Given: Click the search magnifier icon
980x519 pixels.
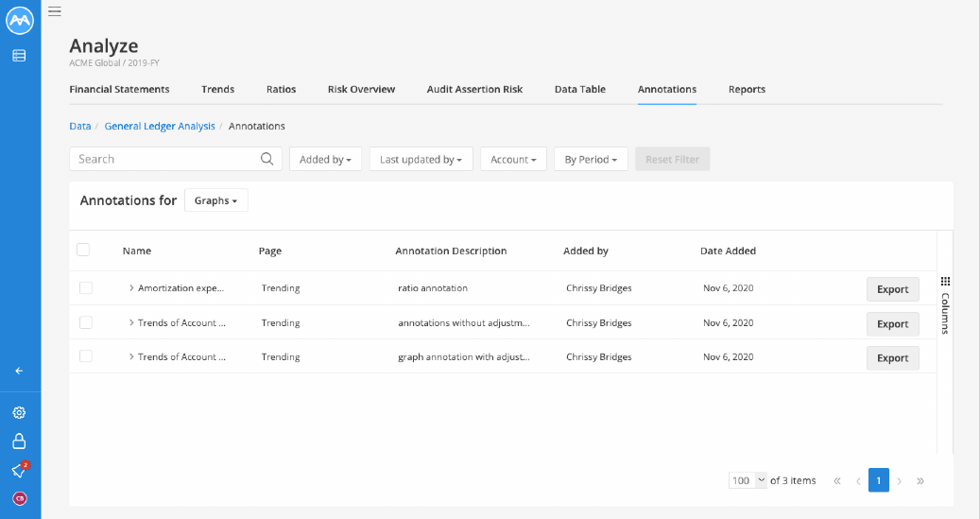Looking at the screenshot, I should [266, 159].
